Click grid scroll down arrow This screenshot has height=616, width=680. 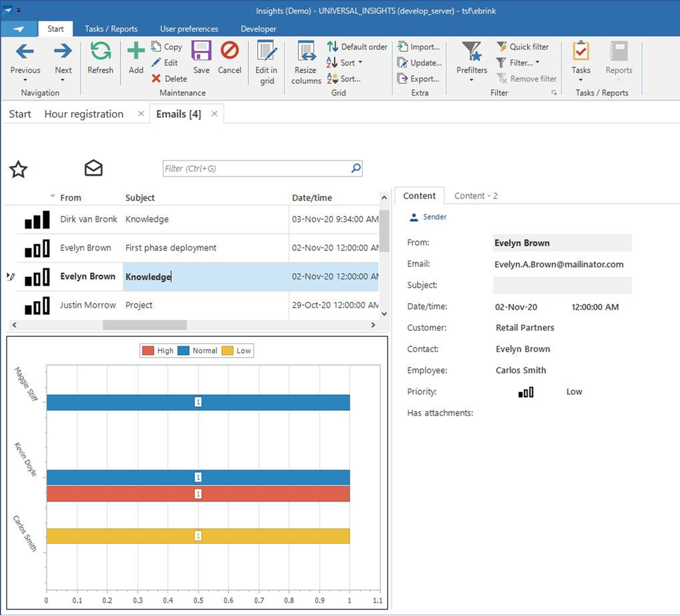(x=384, y=314)
